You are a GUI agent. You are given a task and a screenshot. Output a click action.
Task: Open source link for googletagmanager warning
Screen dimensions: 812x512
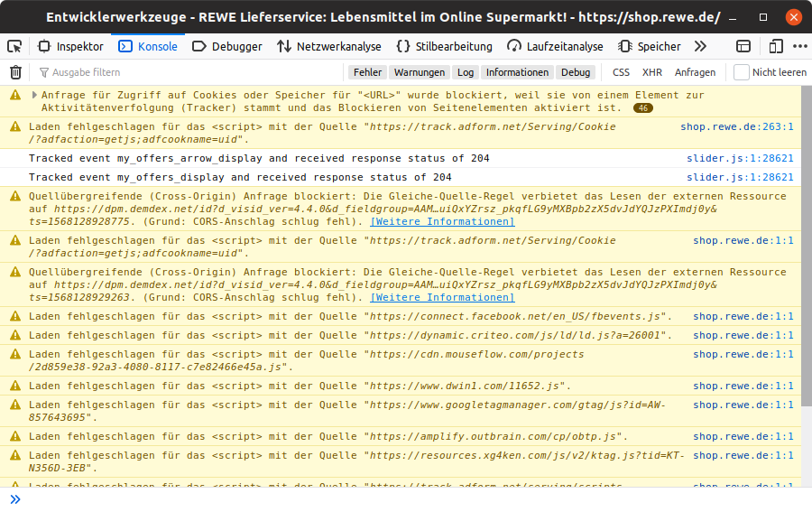pyautogui.click(x=743, y=405)
